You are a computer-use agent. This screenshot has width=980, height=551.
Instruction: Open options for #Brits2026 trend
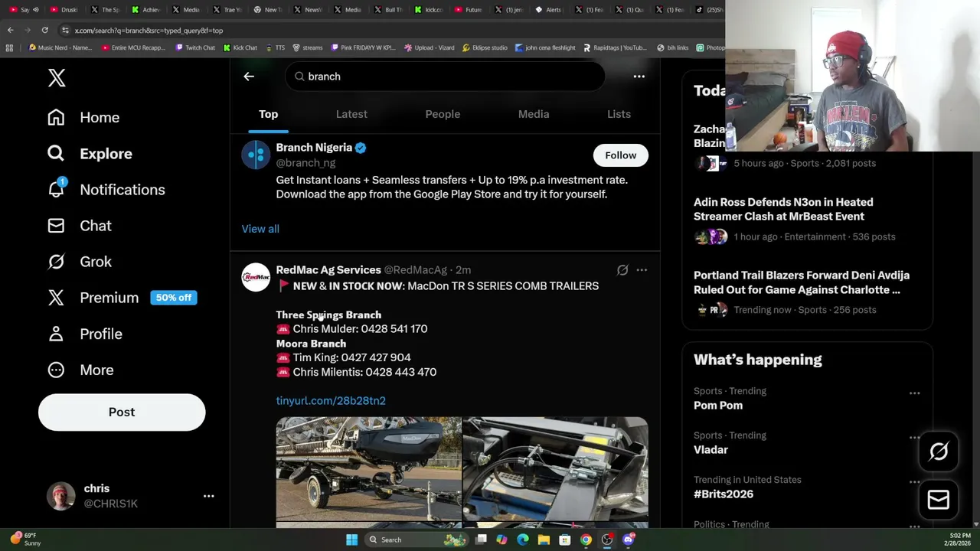point(914,482)
